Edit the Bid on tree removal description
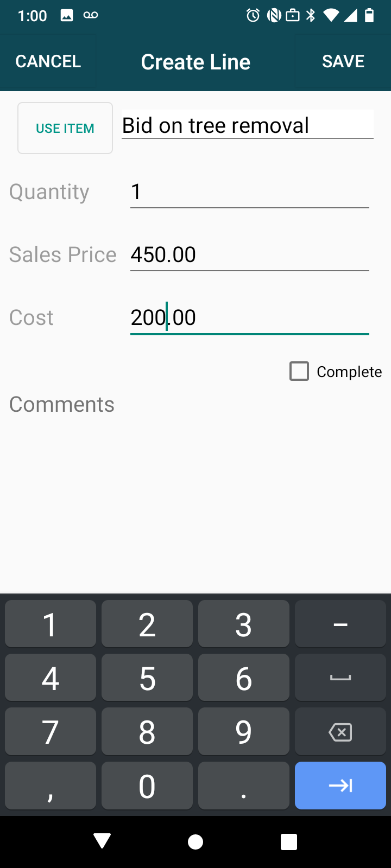Image resolution: width=391 pixels, height=868 pixels. [247, 125]
